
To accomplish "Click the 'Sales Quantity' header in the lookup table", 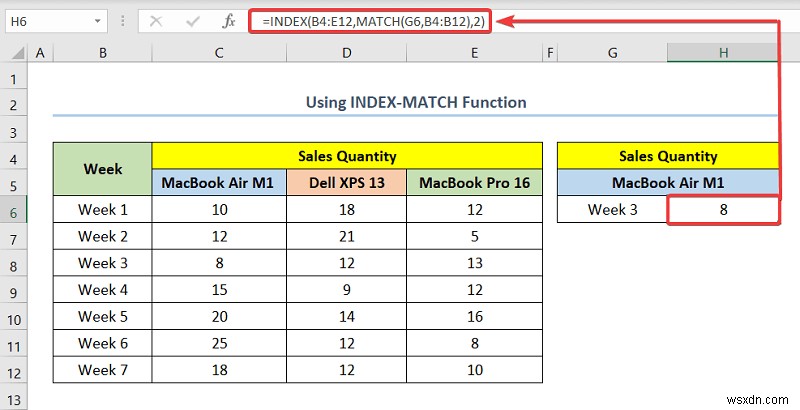I will (x=668, y=156).
